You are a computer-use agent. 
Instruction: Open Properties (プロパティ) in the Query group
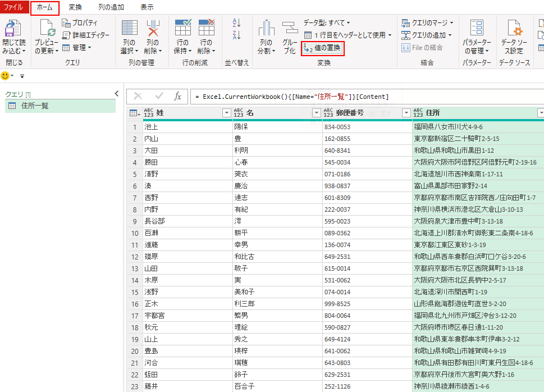tap(80, 23)
